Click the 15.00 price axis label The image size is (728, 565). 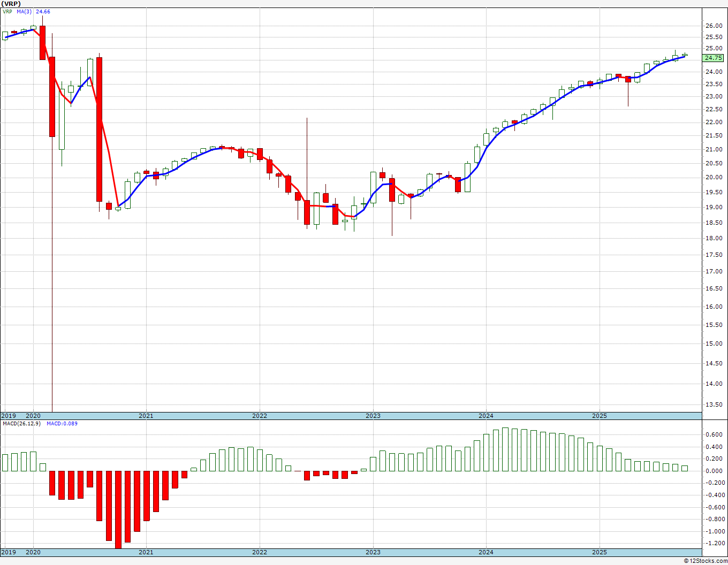point(713,343)
